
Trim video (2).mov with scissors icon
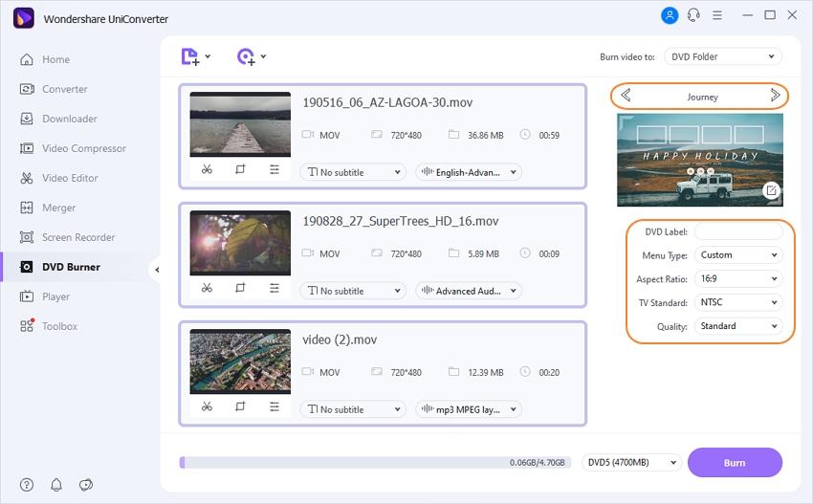(x=207, y=406)
